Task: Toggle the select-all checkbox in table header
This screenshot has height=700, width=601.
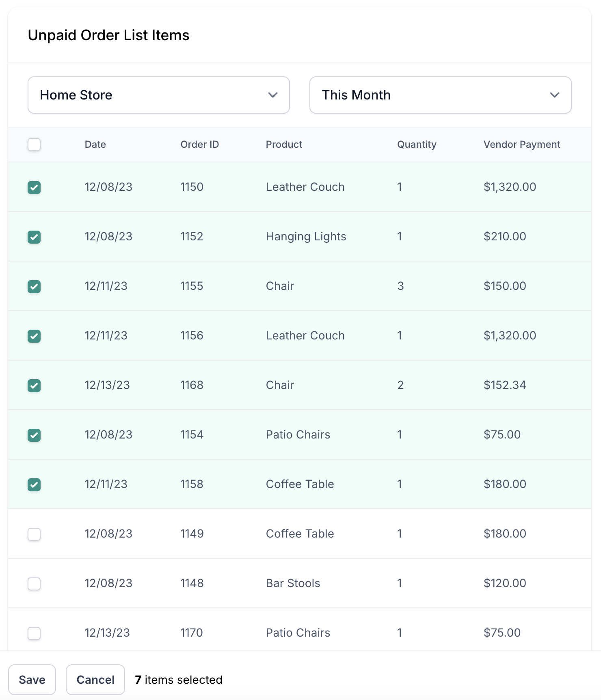Action: 34,145
